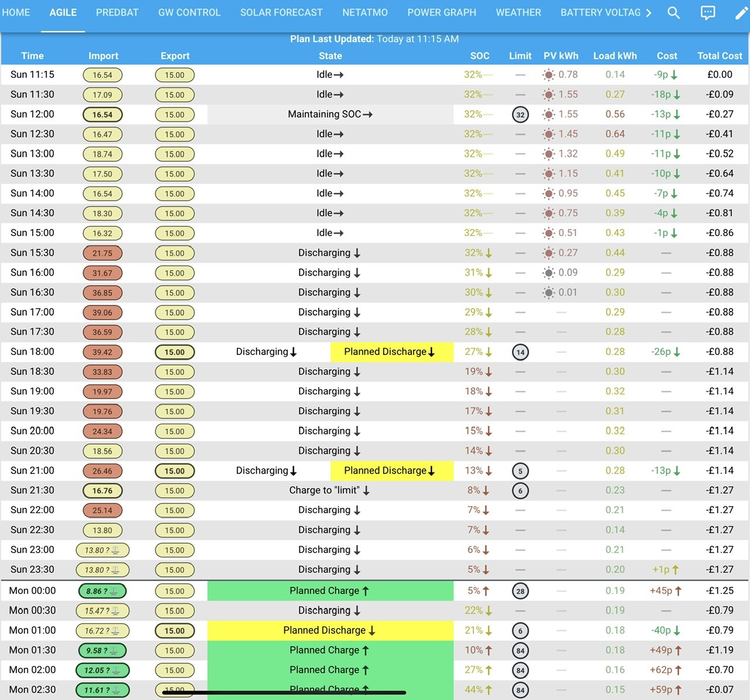Click the limit circle 14 at Sun 18:00
This screenshot has width=750, height=700.
click(520, 352)
